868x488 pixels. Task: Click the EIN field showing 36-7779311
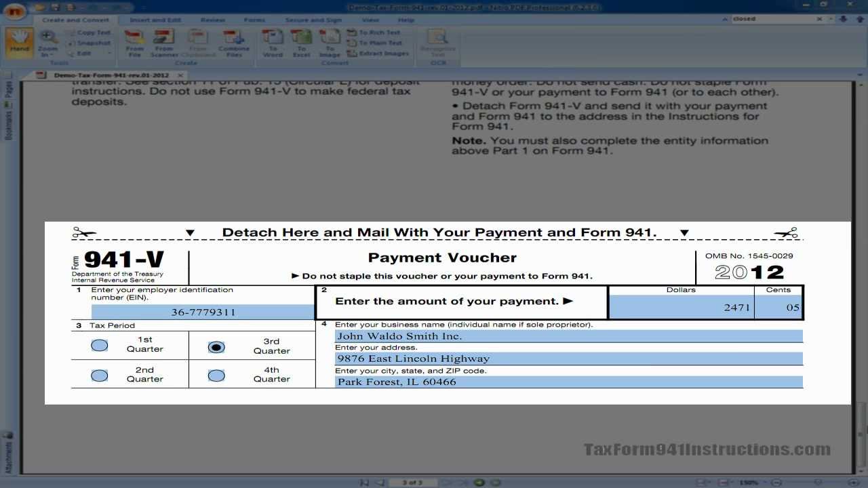click(x=203, y=312)
